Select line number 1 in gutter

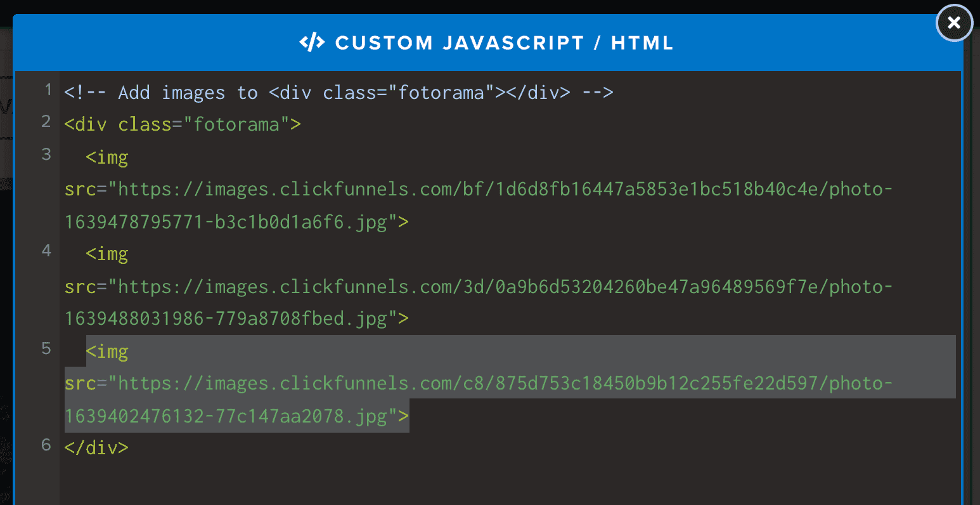pos(48,90)
